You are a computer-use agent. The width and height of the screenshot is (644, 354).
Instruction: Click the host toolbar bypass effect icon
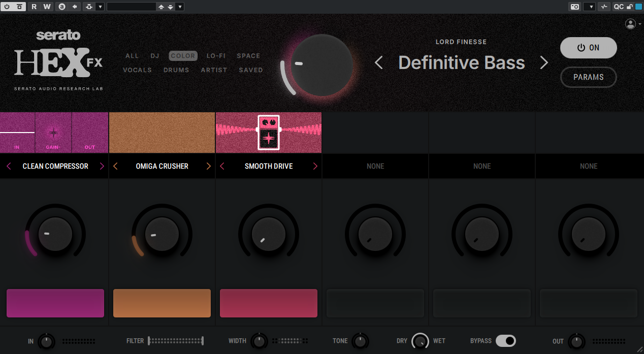click(19, 7)
